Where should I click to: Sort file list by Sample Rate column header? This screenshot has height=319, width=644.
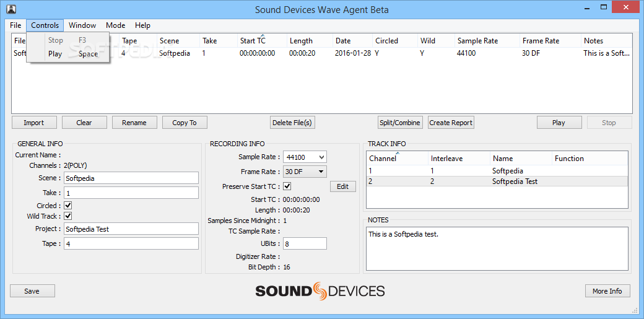click(x=487, y=41)
